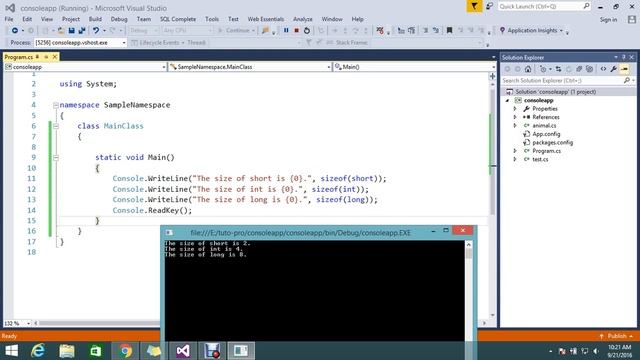Screen dimensions: 640x360
Task: Click the Comment Selected Lines icon
Action: [436, 31]
